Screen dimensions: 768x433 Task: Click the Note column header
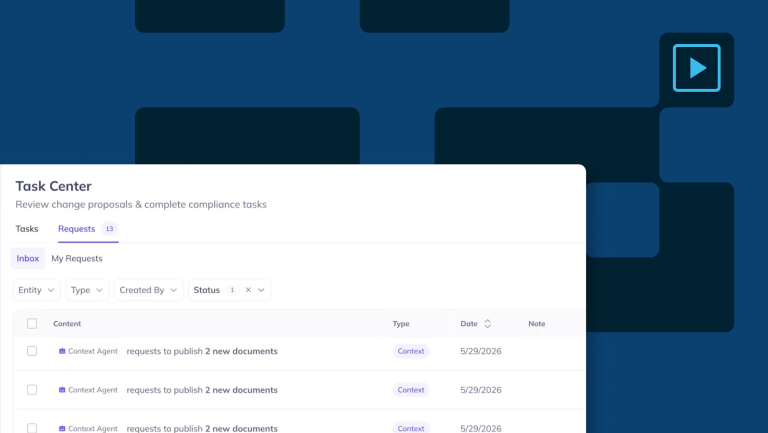pos(536,324)
